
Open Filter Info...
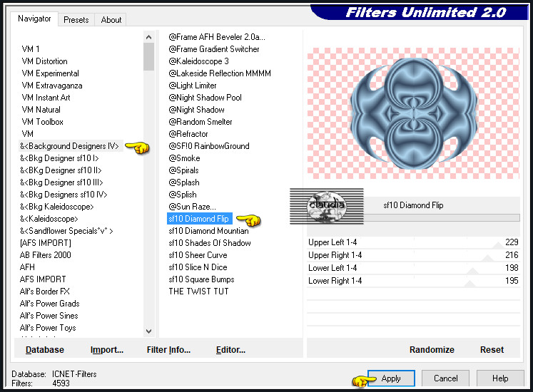(168, 349)
